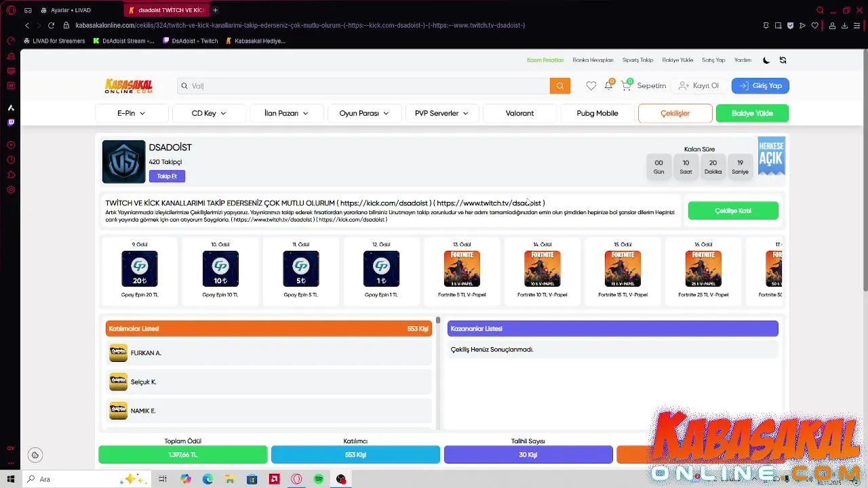This screenshot has width=868, height=488.
Task: Open Twitch panel in Opera sidebar
Action: tap(11, 123)
